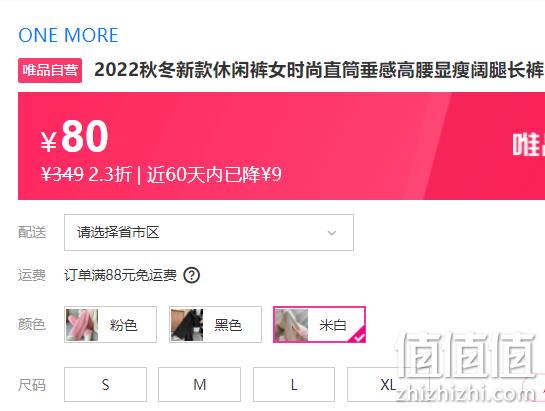545x411 pixels.
Task: Select the 粉色 color option
Action: pos(111,325)
